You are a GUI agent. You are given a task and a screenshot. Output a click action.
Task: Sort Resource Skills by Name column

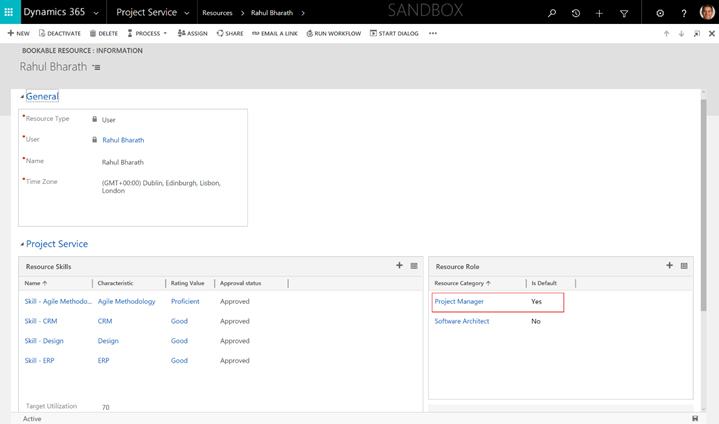pos(36,283)
